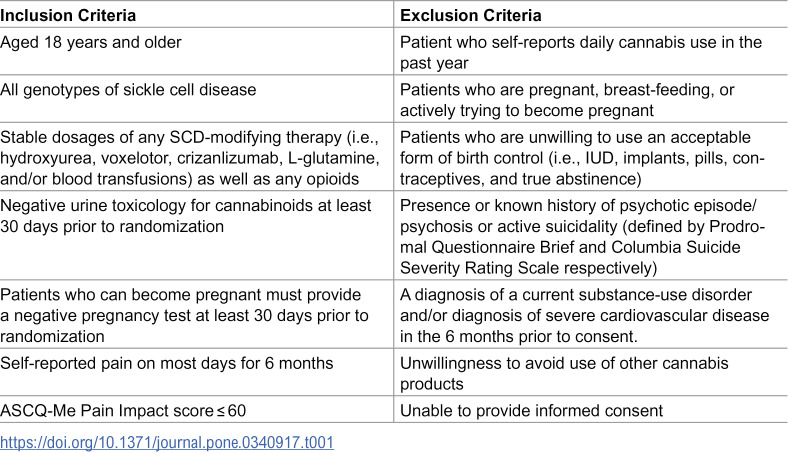This screenshot has height=452, width=788.
Task: Select the stable dosages SCD-modifying therapy cell
Action: click(x=196, y=157)
